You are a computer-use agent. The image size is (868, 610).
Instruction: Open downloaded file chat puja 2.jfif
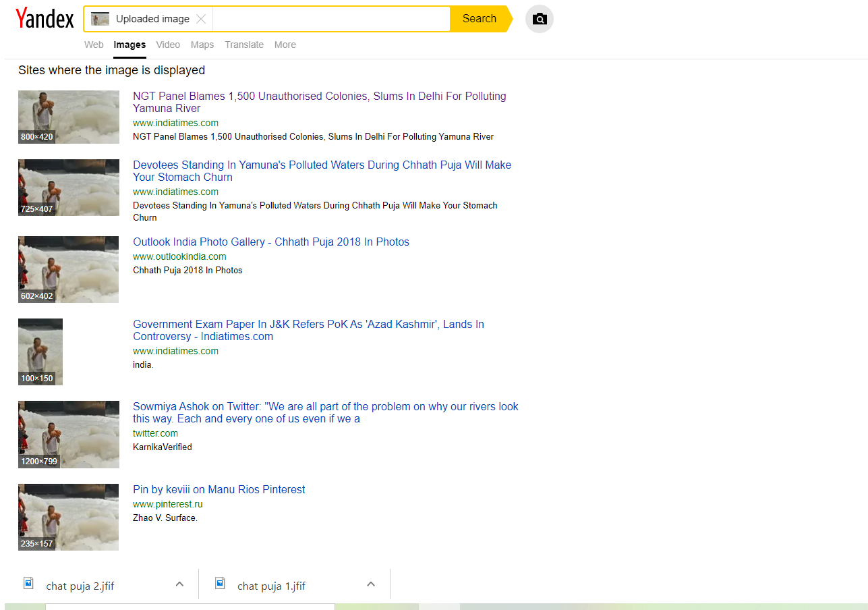tap(80, 586)
